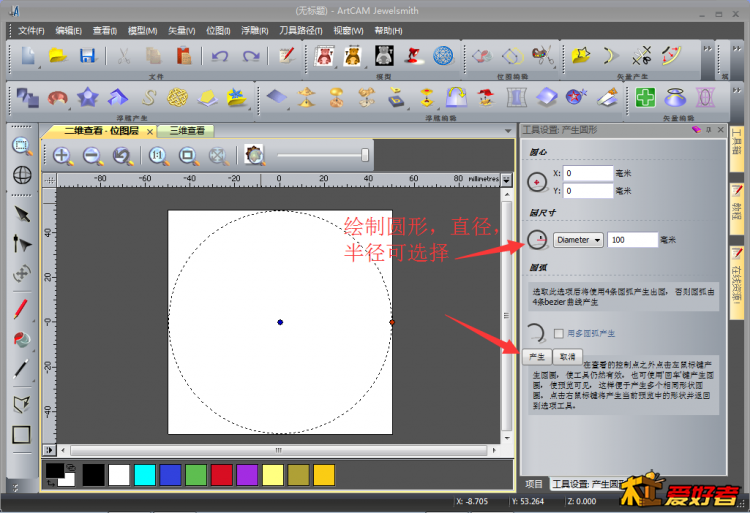This screenshot has width=750, height=513.
Task: Open the 视窗(W) menu
Action: [349, 31]
